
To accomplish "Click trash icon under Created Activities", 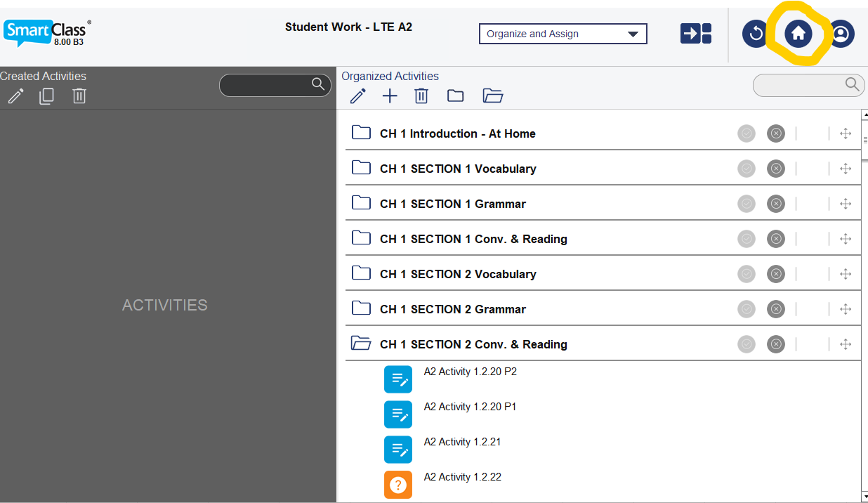I will coord(79,96).
